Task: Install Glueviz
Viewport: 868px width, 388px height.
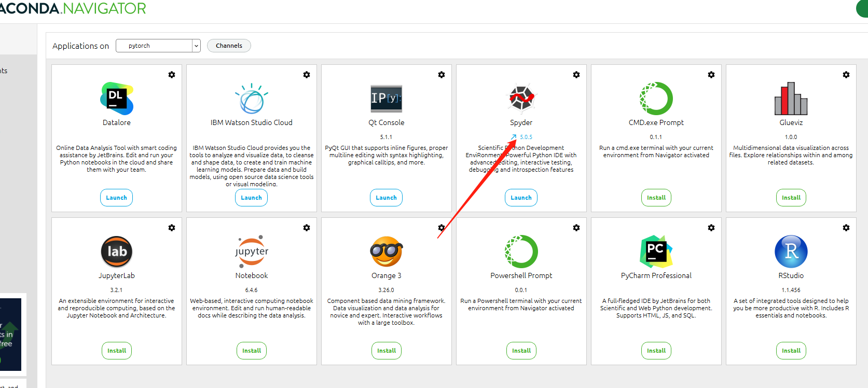Action: tap(791, 198)
